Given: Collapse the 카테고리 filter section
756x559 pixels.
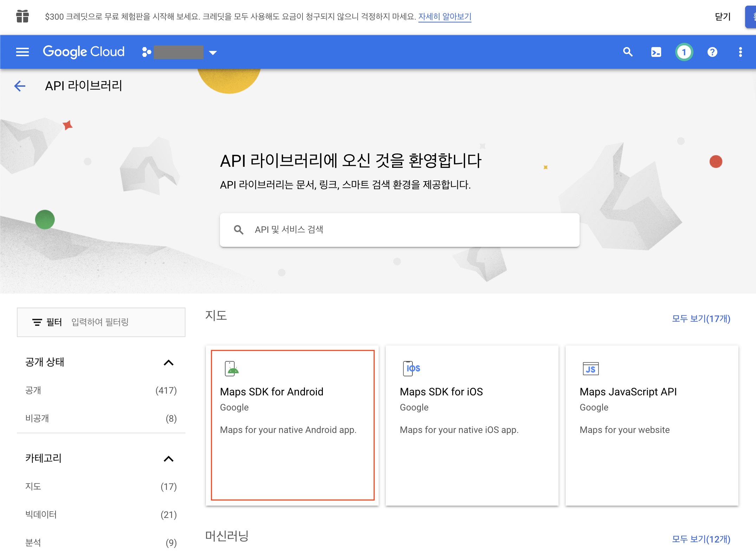Looking at the screenshot, I should [169, 459].
